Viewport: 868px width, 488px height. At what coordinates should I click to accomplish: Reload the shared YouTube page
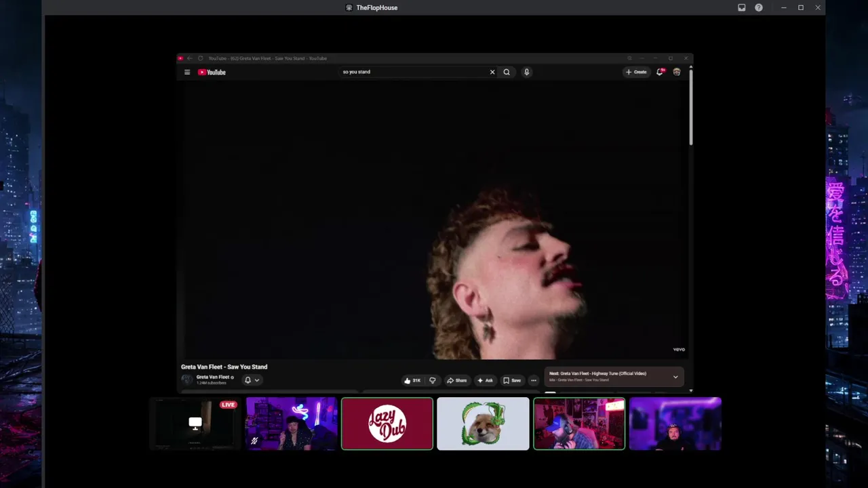(200, 58)
